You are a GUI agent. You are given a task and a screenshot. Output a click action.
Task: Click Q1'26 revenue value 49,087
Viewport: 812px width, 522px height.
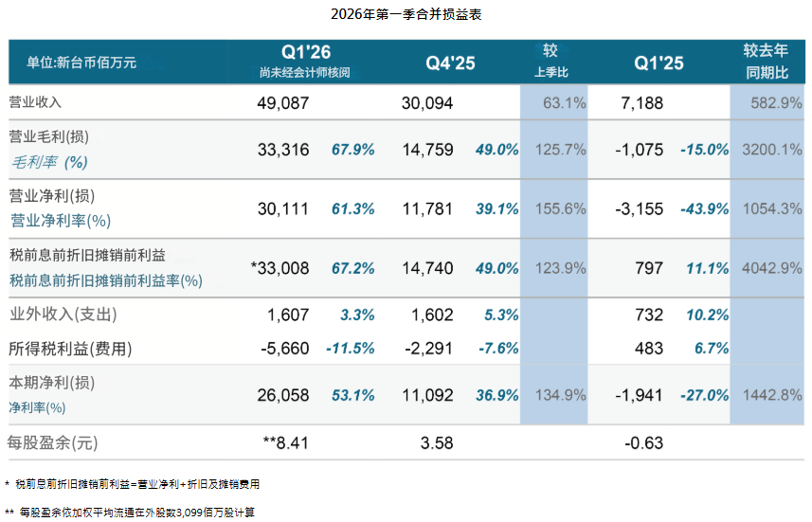coord(283,102)
